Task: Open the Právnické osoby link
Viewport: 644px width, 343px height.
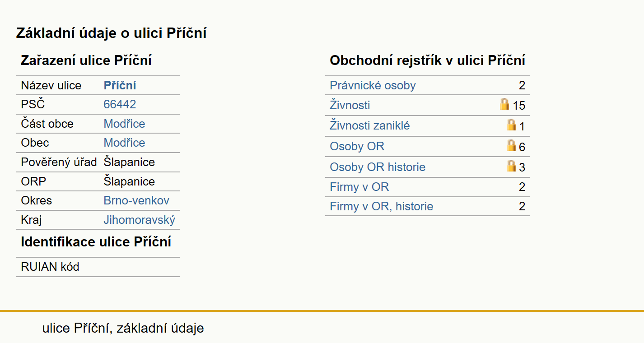Action: coord(373,85)
